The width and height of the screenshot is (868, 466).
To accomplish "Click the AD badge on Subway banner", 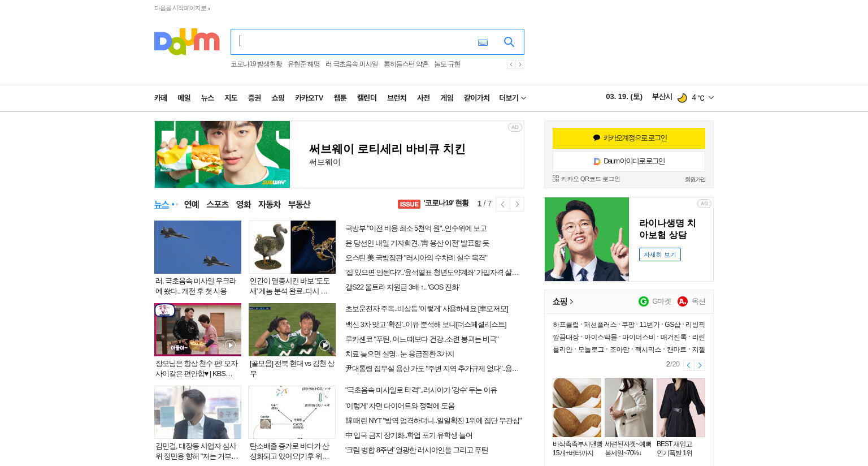I will pos(515,127).
